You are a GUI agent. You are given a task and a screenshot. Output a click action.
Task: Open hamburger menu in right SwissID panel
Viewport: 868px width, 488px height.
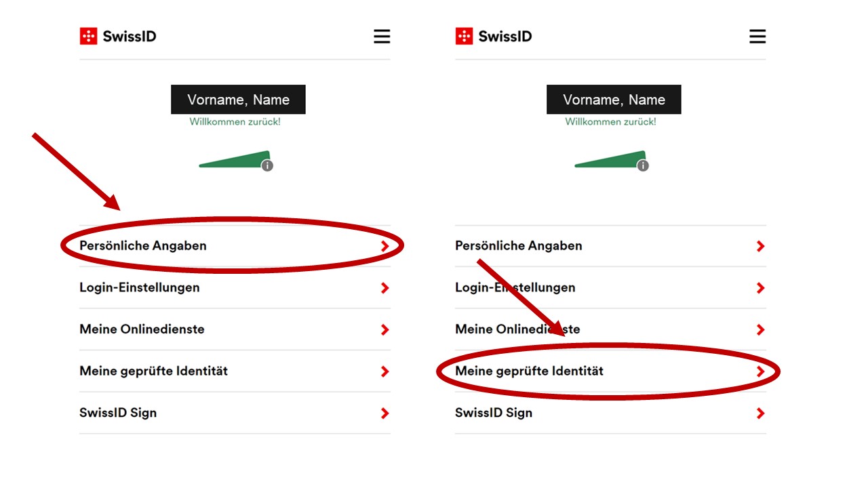click(x=757, y=37)
